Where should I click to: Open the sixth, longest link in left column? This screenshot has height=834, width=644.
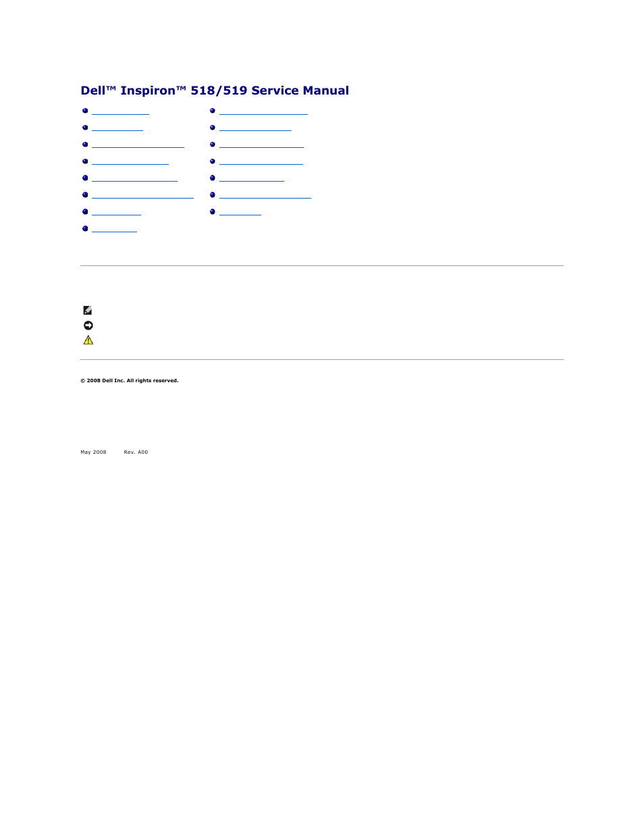pos(142,197)
